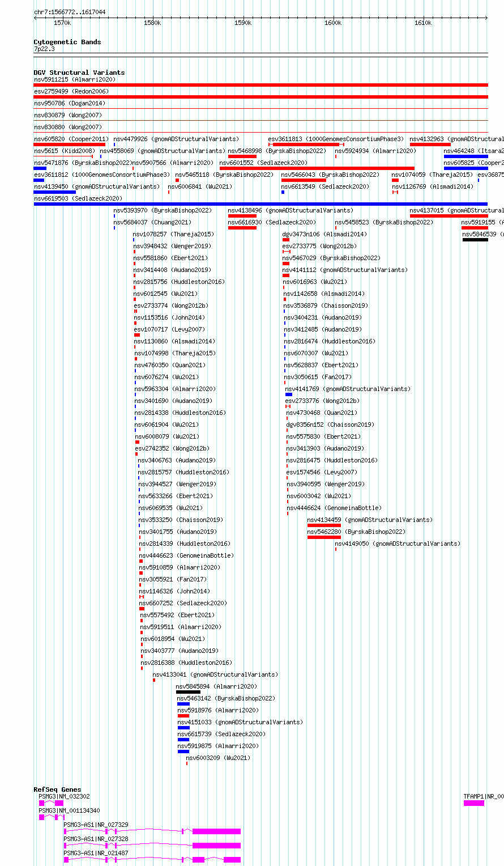Select the DGV Structural Variants track title

click(79, 73)
